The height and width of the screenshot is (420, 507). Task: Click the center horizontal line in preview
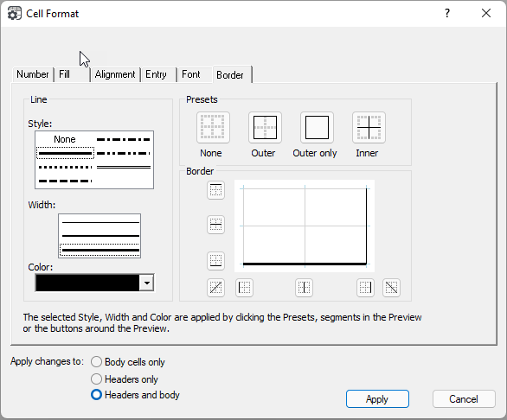click(x=305, y=226)
